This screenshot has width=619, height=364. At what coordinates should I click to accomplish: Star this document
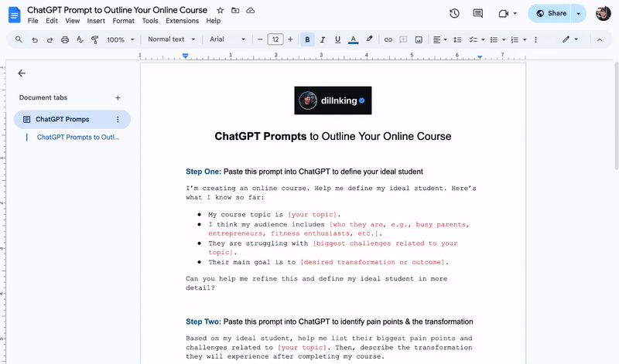(221, 11)
